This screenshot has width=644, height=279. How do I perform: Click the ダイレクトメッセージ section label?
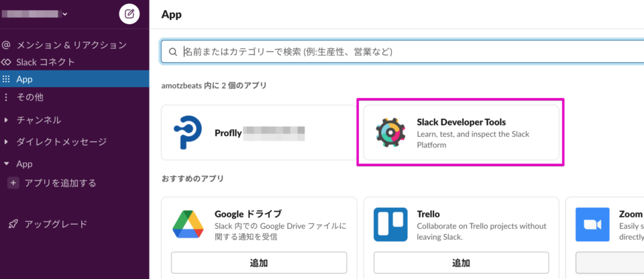coord(62,142)
